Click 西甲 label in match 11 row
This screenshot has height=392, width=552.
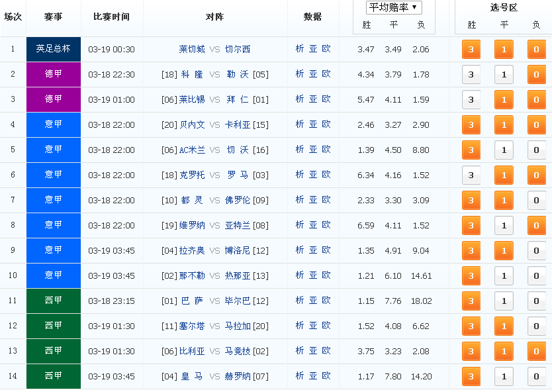(54, 301)
